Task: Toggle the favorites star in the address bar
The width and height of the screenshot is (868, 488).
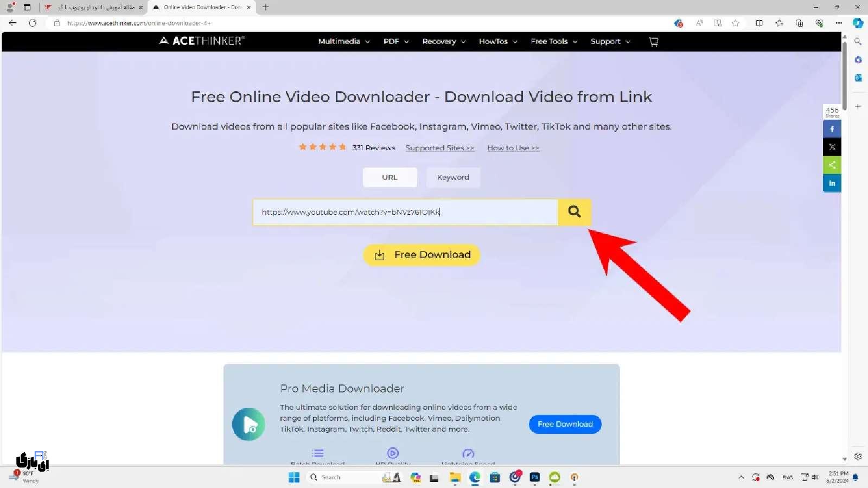Action: coord(736,23)
